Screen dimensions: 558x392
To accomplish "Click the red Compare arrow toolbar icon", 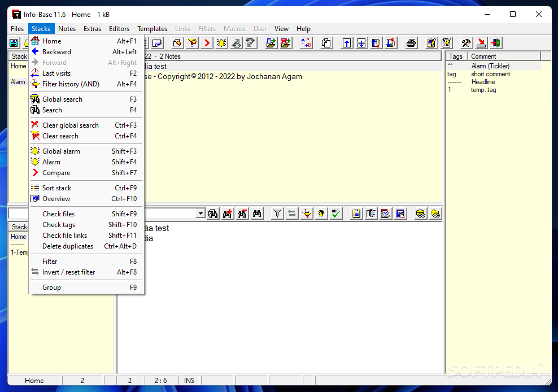I will tap(206, 43).
